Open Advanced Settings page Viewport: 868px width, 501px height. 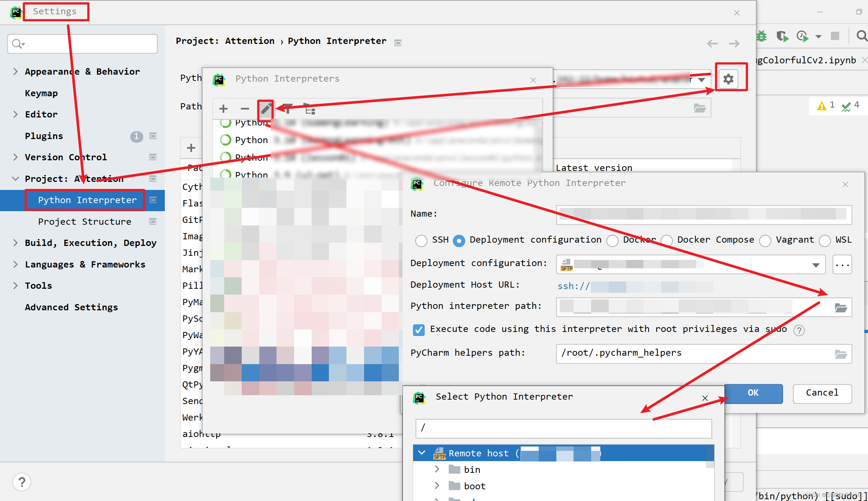(x=71, y=307)
